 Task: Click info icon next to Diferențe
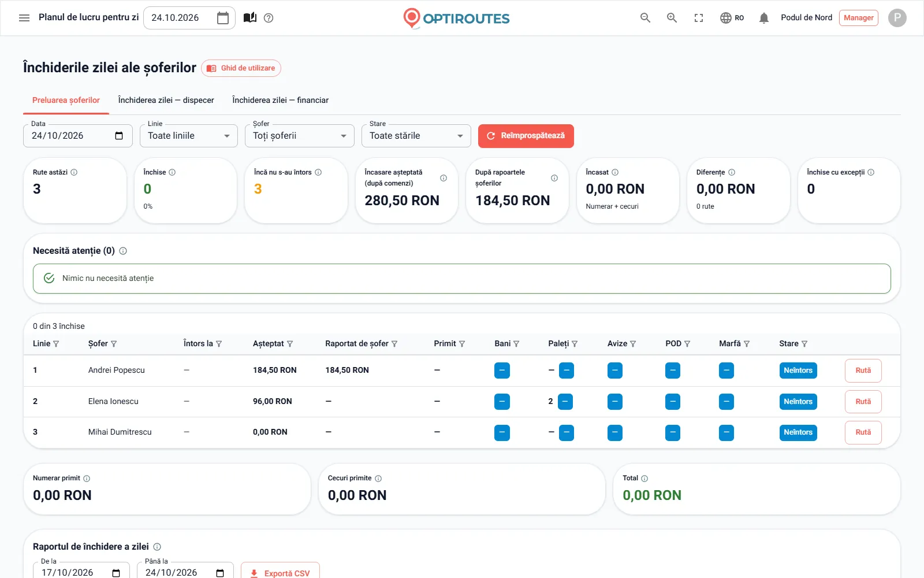click(732, 172)
